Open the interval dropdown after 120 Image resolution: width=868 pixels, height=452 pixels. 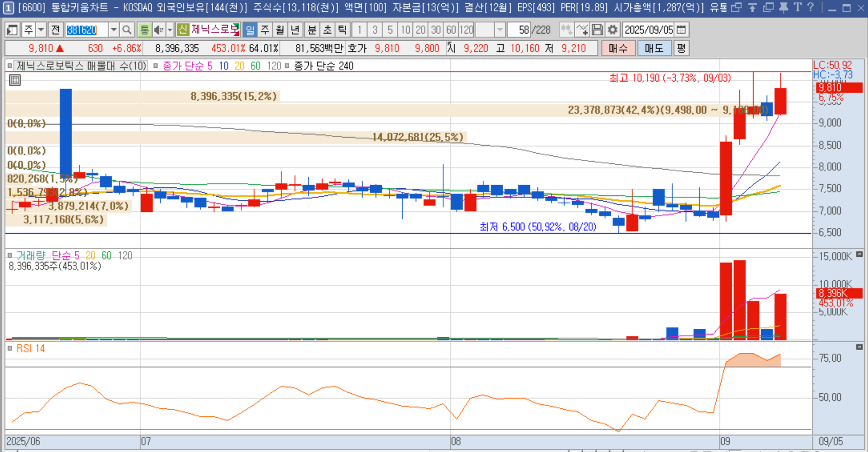pyautogui.click(x=500, y=30)
